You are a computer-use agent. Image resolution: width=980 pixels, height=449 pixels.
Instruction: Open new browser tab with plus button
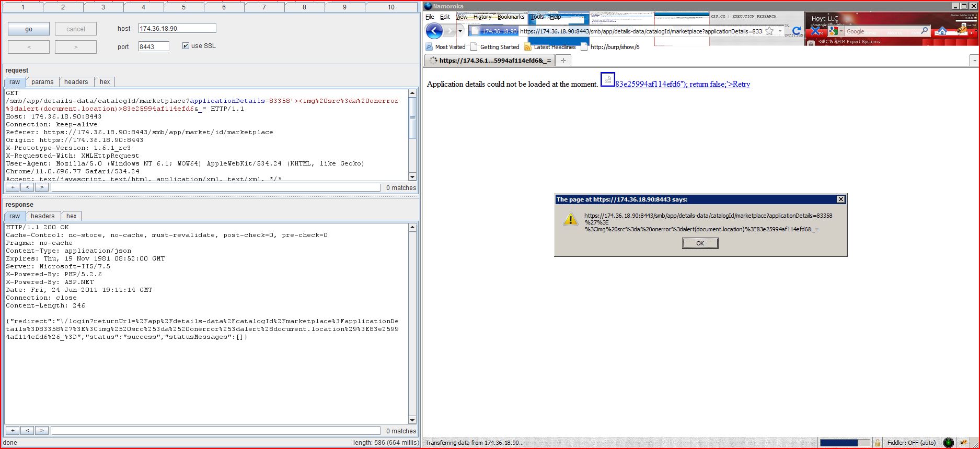pyautogui.click(x=563, y=61)
